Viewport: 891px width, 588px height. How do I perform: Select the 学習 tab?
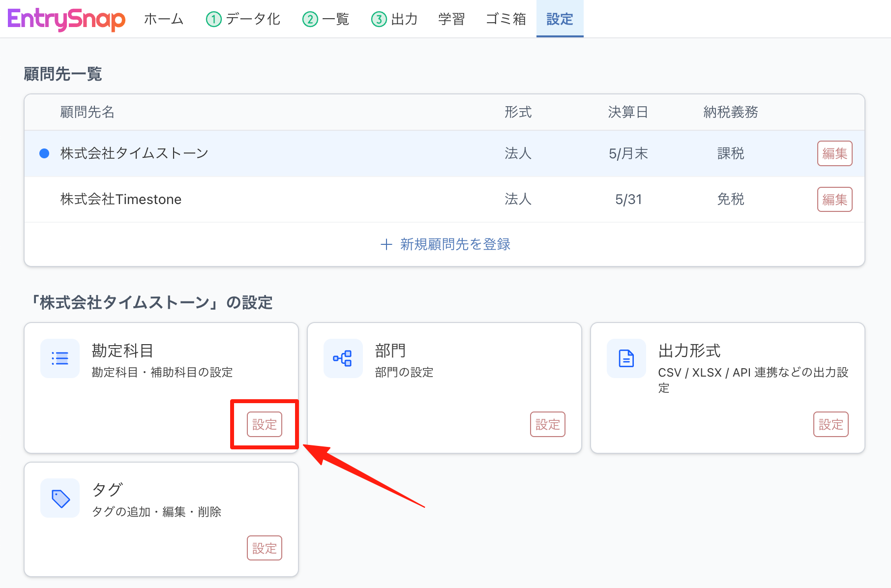coord(451,19)
